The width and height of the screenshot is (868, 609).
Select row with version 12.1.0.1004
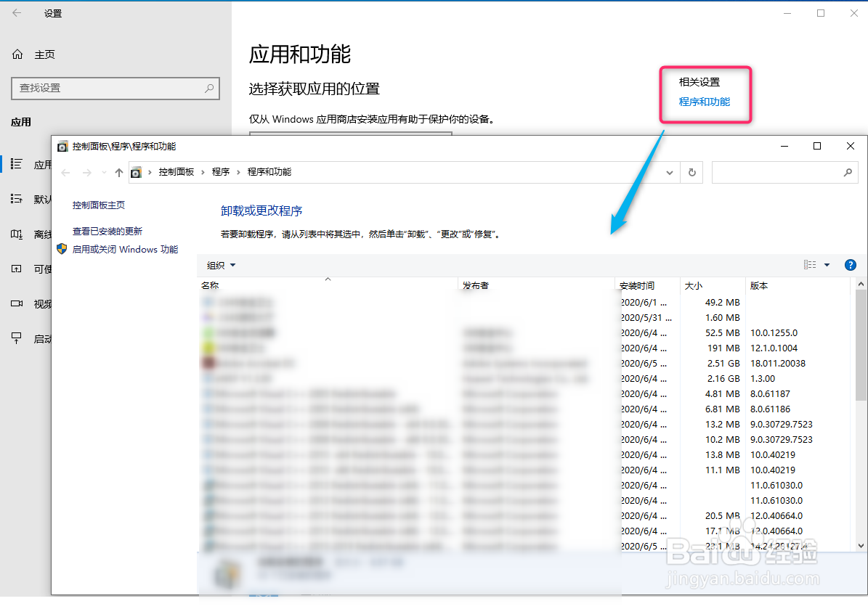524,348
